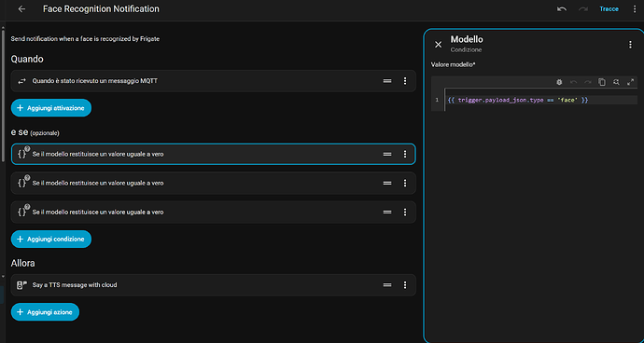Screen dimensions: 644x343
Task: Open the last condition's three-dot menu
Action: tap(405, 213)
